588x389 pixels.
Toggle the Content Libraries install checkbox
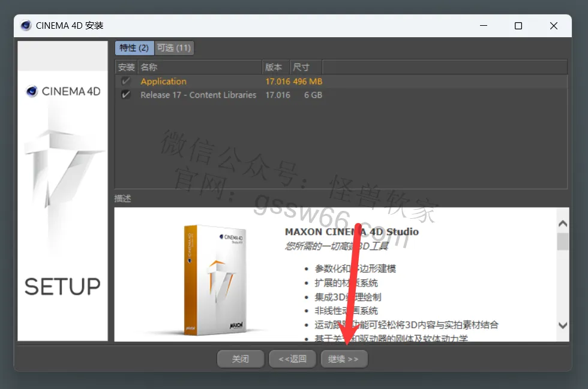125,95
